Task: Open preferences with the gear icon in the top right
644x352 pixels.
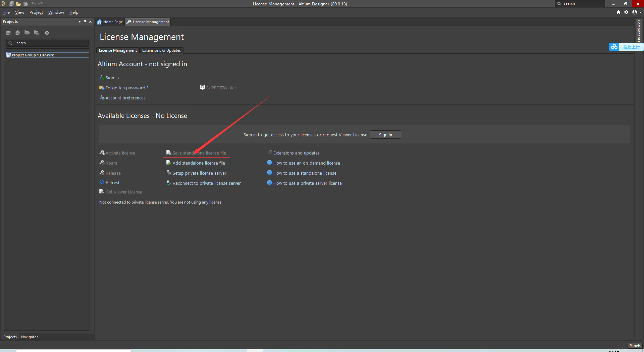Action: click(626, 12)
